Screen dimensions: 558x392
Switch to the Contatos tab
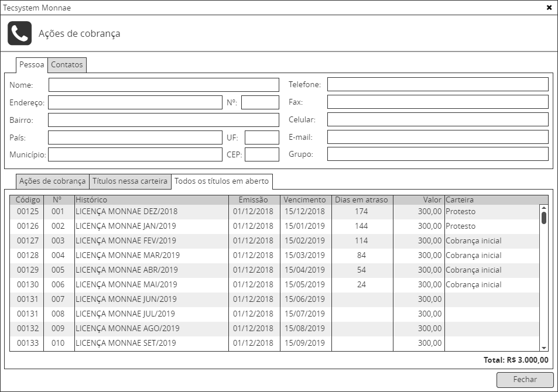67,65
